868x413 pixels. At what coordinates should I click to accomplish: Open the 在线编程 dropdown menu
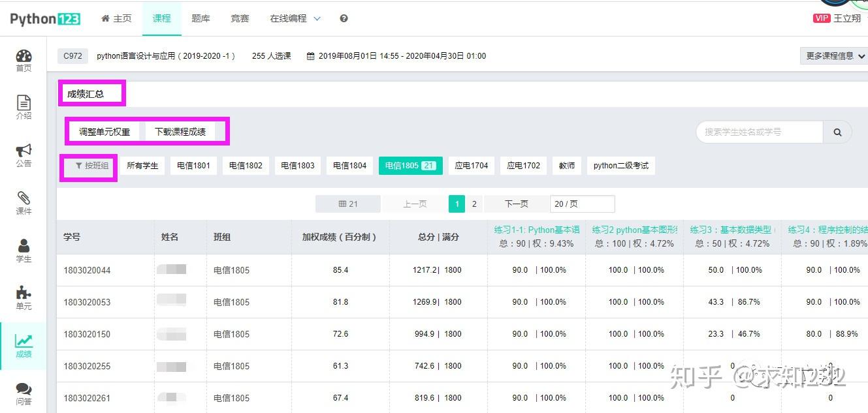coord(294,18)
